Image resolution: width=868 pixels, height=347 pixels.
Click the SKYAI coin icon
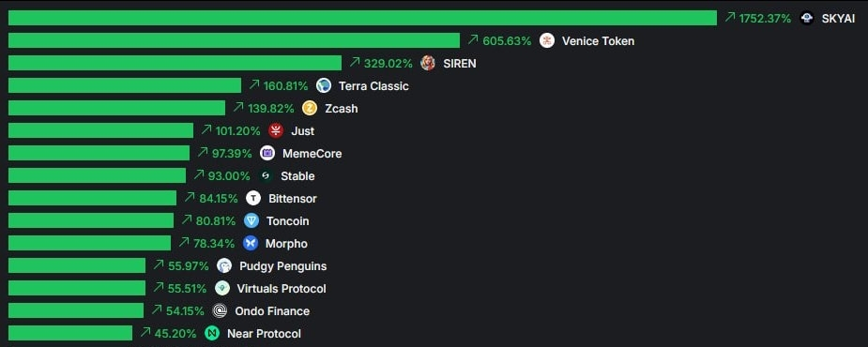(x=807, y=18)
